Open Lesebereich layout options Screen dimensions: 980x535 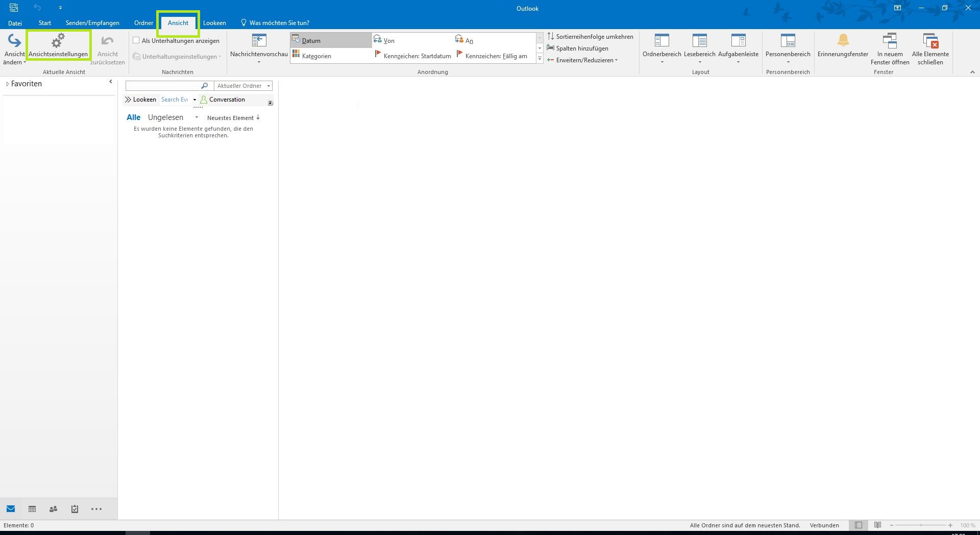pyautogui.click(x=699, y=49)
